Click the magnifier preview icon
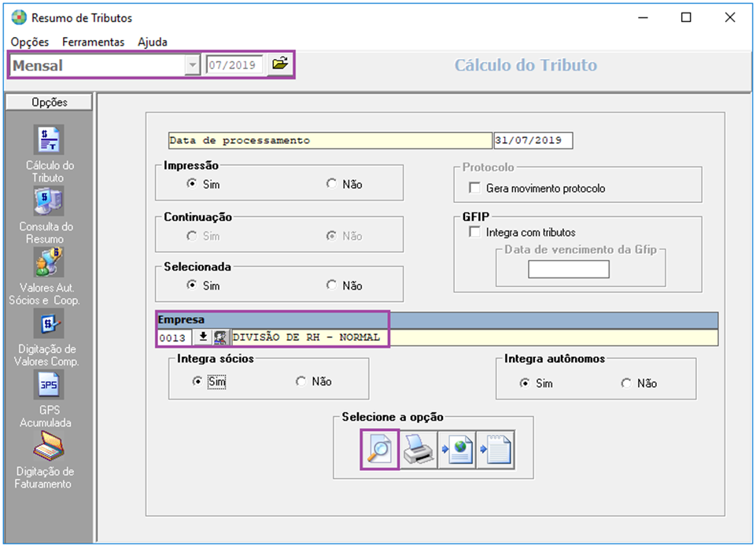 tap(379, 450)
